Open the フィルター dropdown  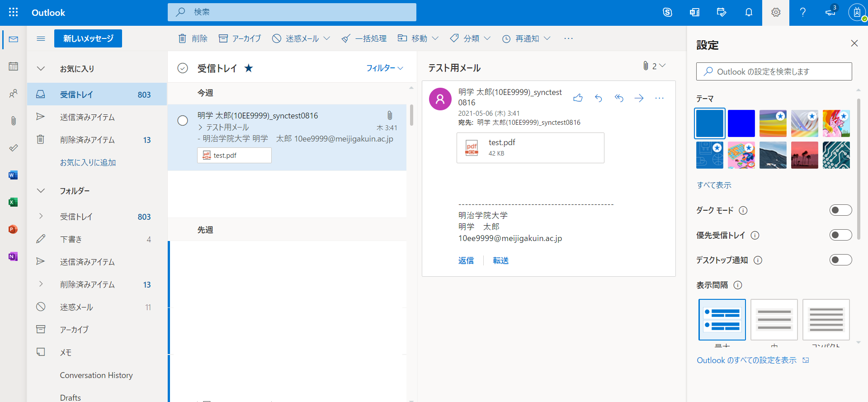pyautogui.click(x=384, y=68)
